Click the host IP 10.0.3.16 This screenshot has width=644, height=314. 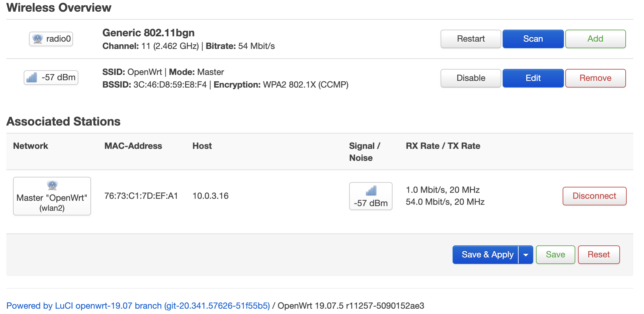pyautogui.click(x=210, y=196)
